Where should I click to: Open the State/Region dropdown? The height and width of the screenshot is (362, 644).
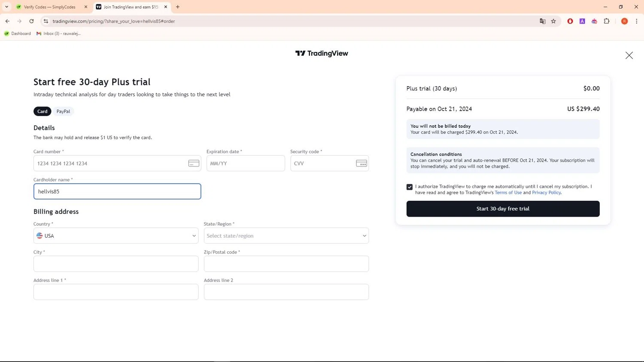pyautogui.click(x=286, y=235)
